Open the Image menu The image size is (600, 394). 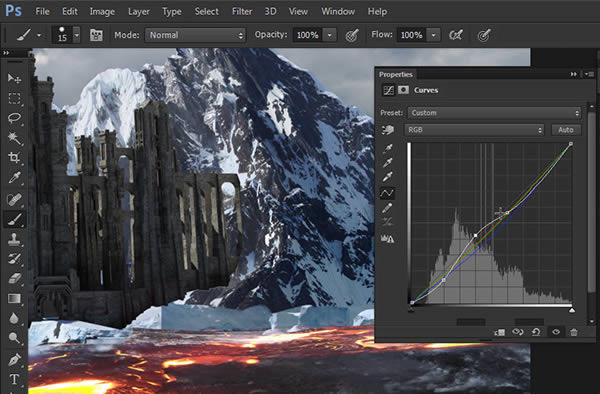(102, 11)
